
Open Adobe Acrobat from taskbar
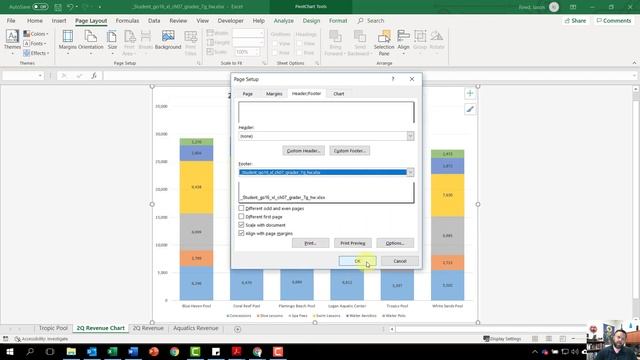[x=236, y=351]
